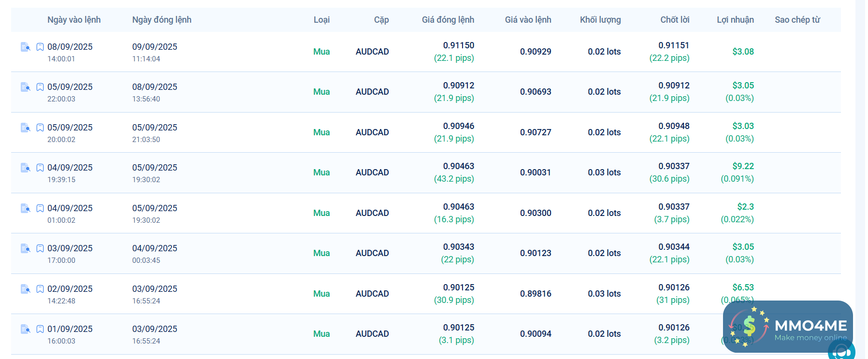
Task: Bookmark the 04/09/2025 01:00:02 trade
Action: pyautogui.click(x=40, y=208)
